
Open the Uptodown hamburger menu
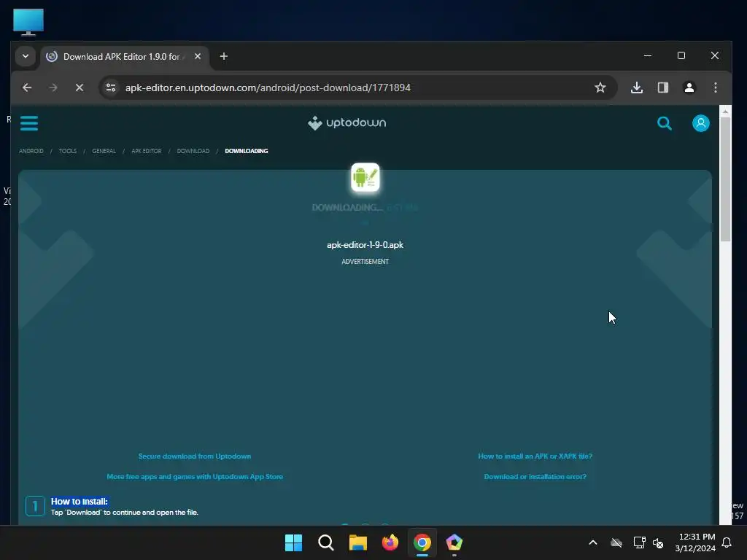pos(29,123)
